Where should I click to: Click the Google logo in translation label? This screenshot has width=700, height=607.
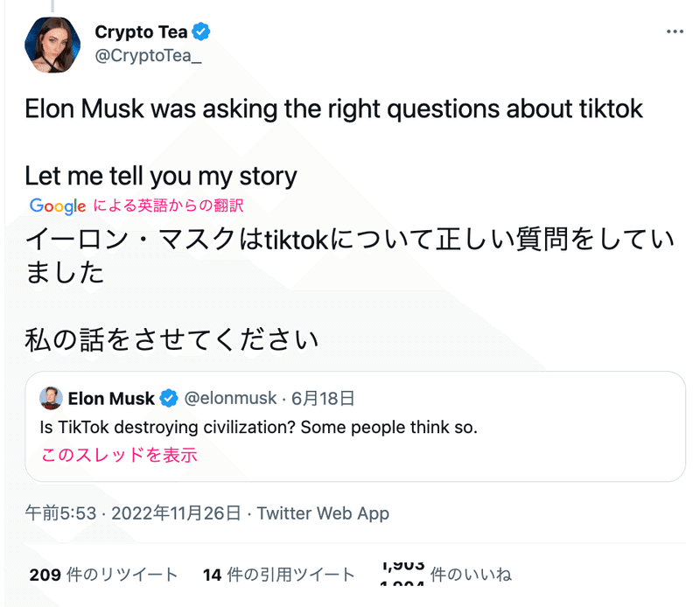[58, 206]
